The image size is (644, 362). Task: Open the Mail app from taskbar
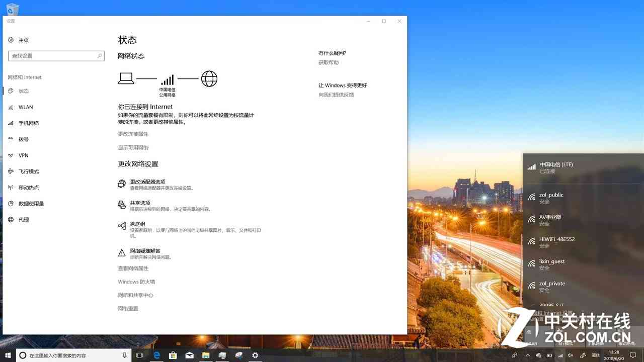189,355
